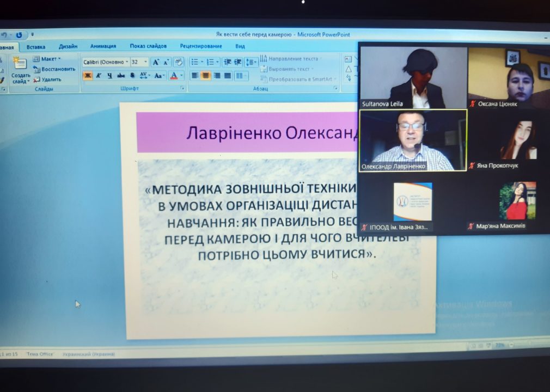Click the Удалить slide button

47,79
